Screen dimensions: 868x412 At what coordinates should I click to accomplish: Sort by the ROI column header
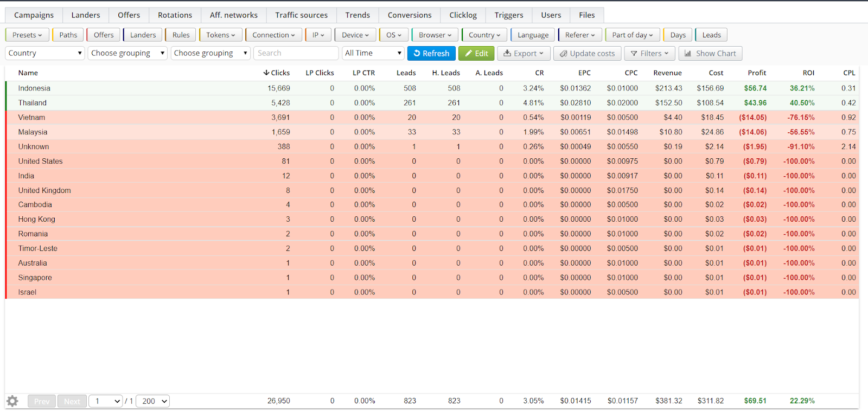pos(808,73)
